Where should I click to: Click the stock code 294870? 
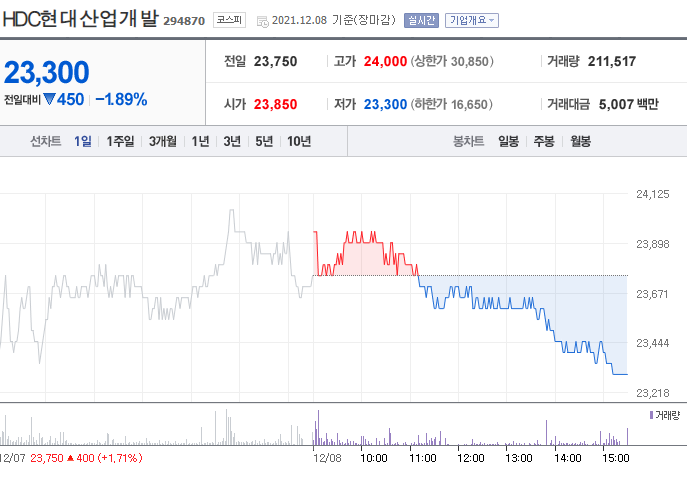[x=184, y=21]
